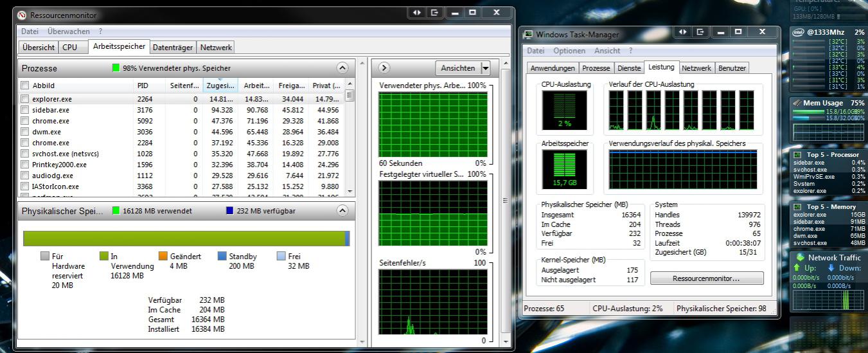Image resolution: width=868 pixels, height=353 pixels.
Task: Check the sidebar.exe process checkbox
Action: tap(24, 110)
